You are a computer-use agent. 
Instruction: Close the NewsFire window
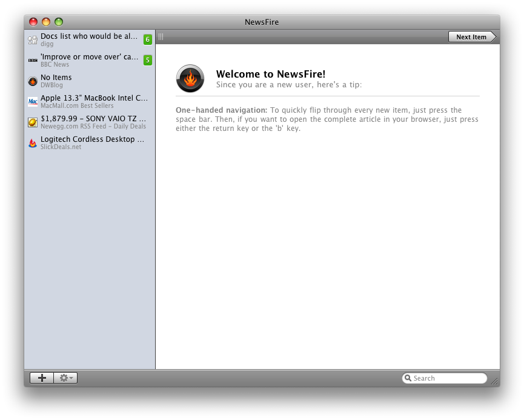pyautogui.click(x=33, y=22)
